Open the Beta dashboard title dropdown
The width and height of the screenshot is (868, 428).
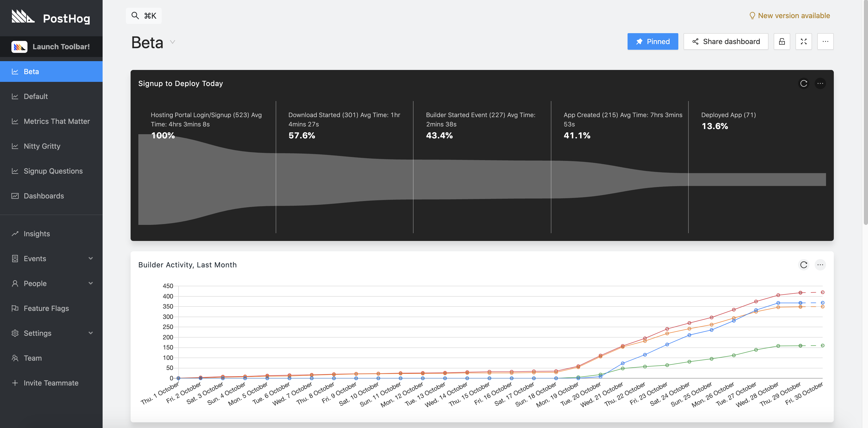pos(173,42)
